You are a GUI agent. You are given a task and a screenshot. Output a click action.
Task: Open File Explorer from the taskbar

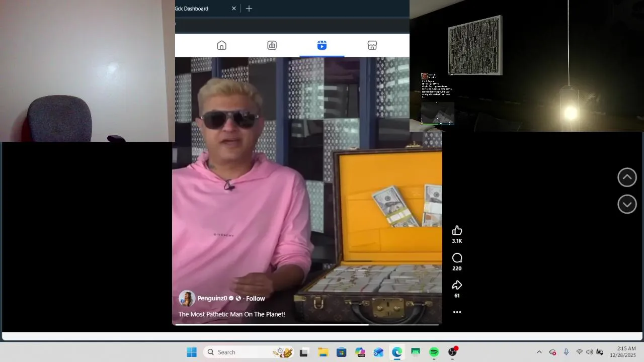click(323, 352)
